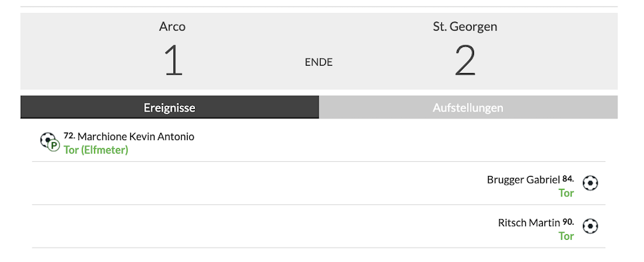
Task: Open the St. Georgen team name
Action: (465, 26)
